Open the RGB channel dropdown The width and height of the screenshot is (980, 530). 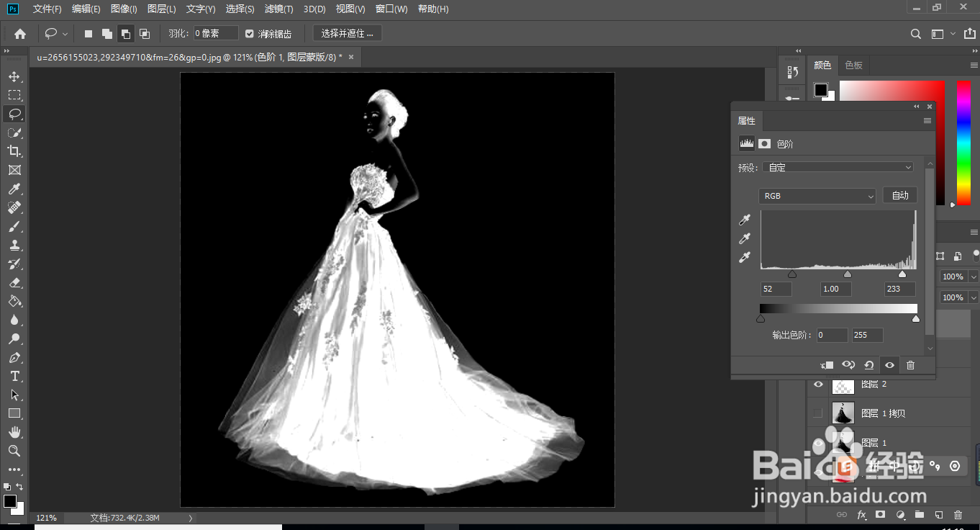coord(817,195)
